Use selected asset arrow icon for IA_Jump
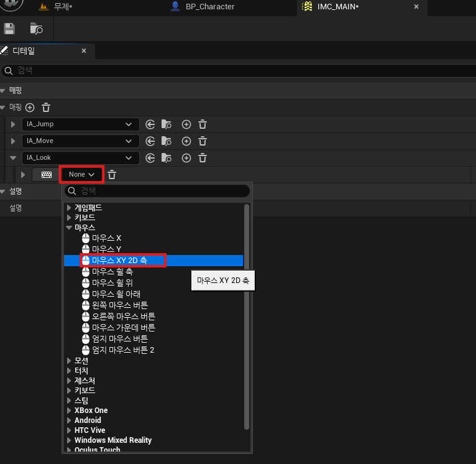476x464 pixels. tap(150, 124)
